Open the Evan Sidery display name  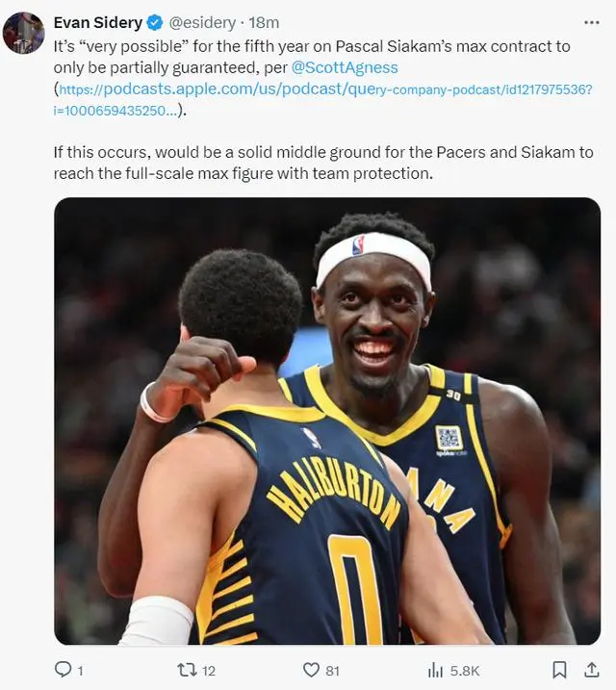pos(97,22)
